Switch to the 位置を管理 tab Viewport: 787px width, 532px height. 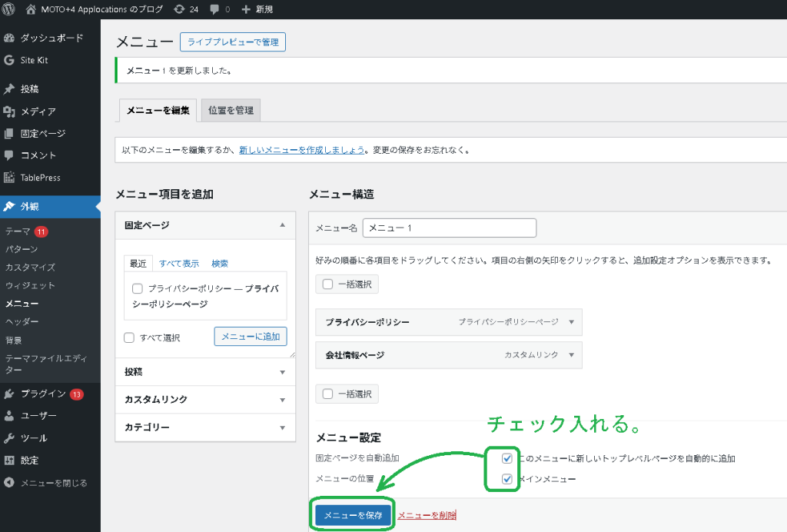click(x=231, y=111)
